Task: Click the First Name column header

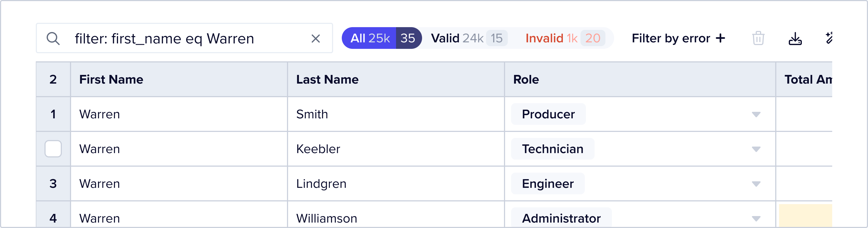Action: click(x=111, y=80)
